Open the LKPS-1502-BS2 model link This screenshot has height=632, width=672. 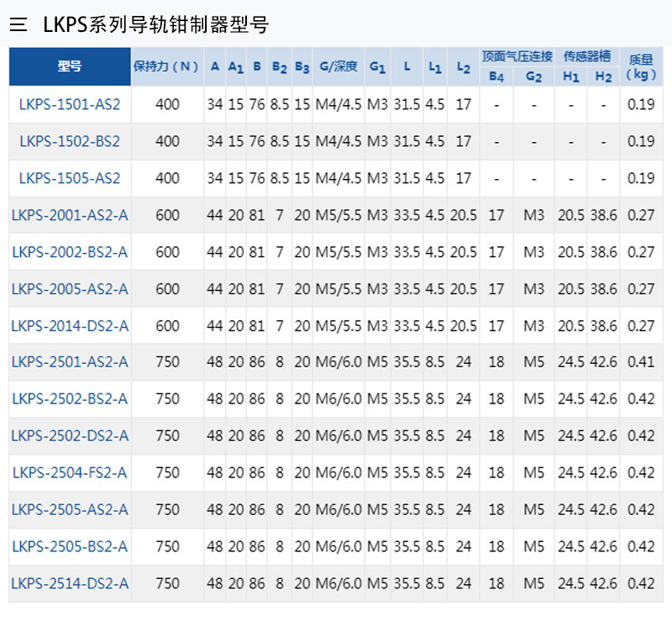point(70,141)
